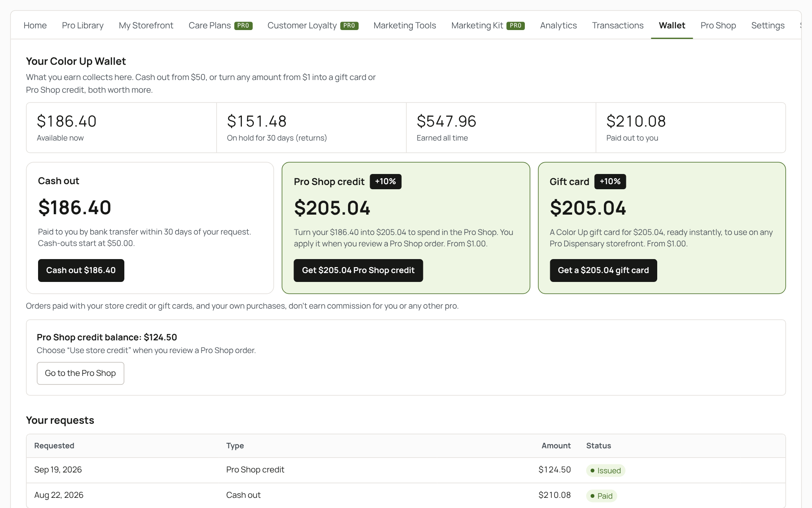
Task: Open the Customer Loyalty tab
Action: pos(313,25)
